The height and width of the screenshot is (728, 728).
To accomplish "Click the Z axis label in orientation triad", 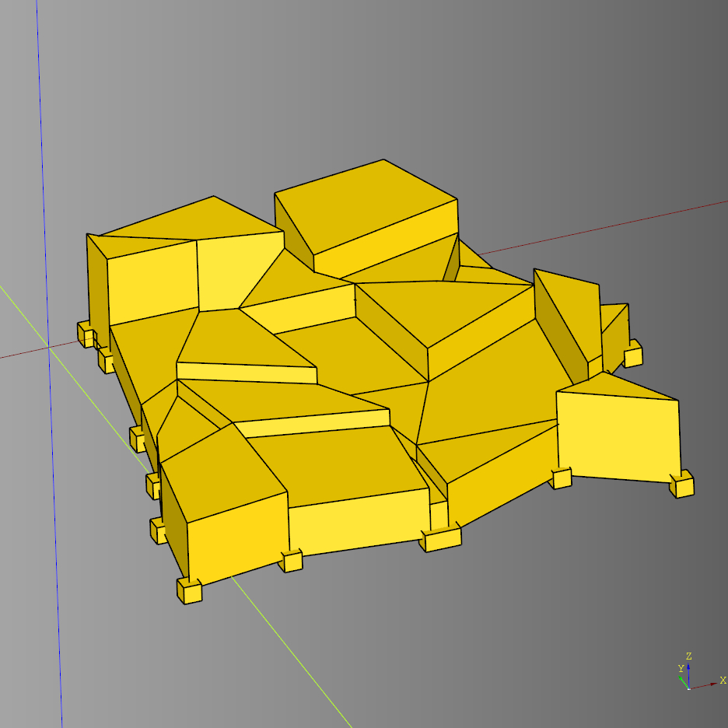I will (688, 656).
